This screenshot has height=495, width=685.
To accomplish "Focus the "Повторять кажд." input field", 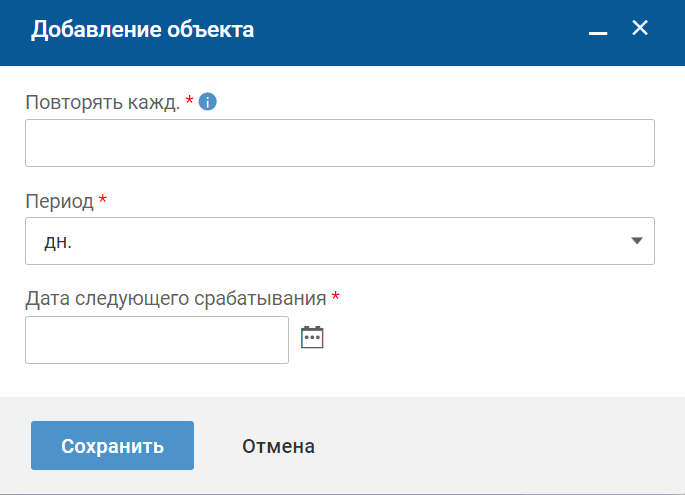I will pos(339,143).
